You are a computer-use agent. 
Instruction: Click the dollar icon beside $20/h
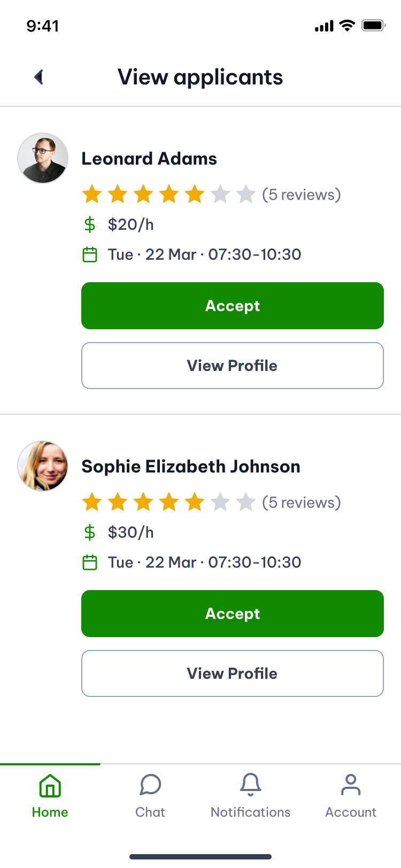[90, 224]
